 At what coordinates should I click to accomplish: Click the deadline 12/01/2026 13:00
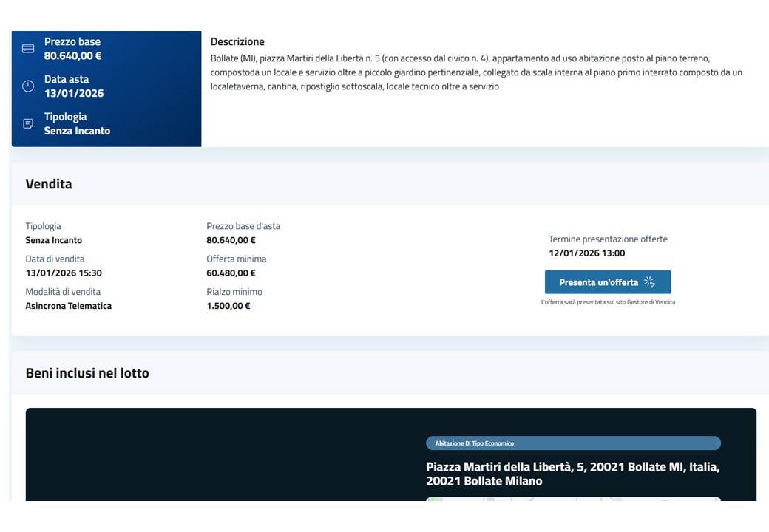(586, 253)
